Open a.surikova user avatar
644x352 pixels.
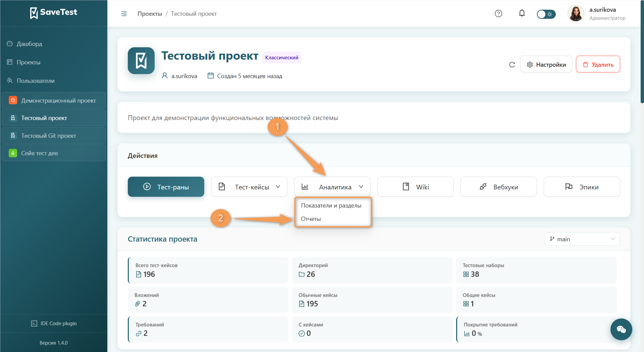[576, 14]
